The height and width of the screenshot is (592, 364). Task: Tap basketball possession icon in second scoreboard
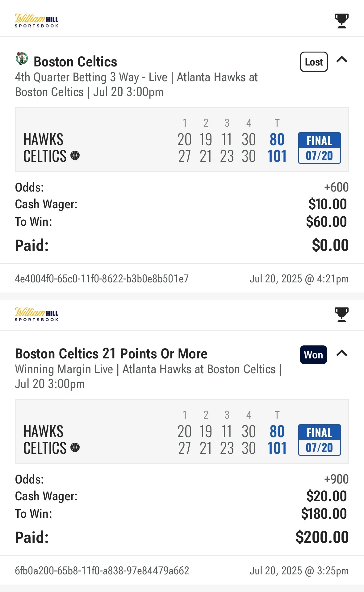pos(75,447)
